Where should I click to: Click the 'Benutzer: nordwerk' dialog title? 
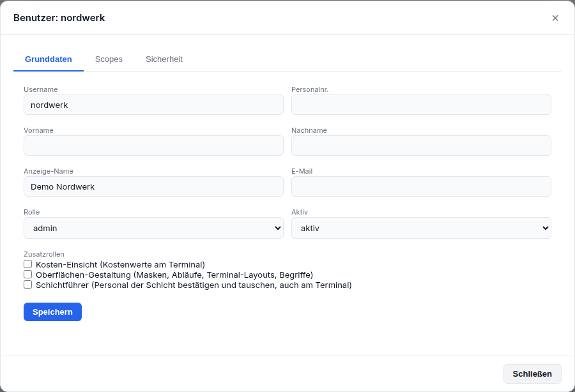[x=59, y=18]
